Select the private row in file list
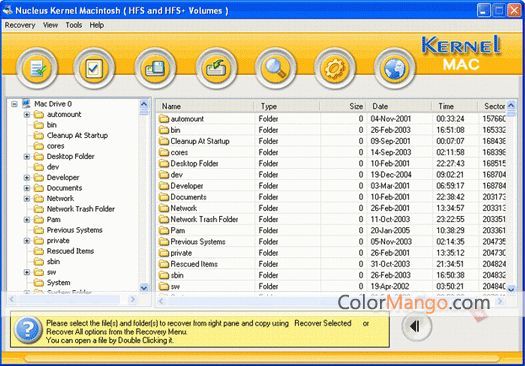The image size is (525, 366). 331,253
